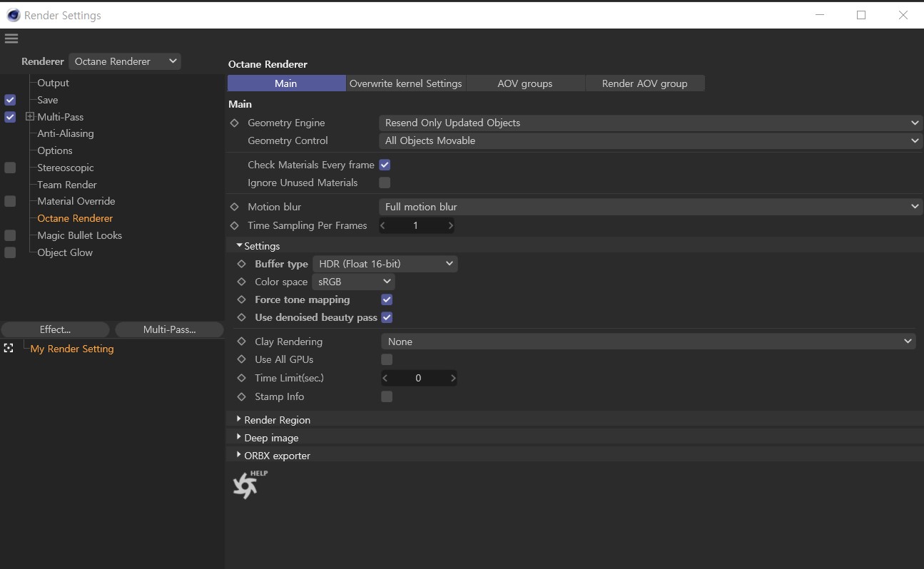Open the Color space sRGB dropdown
Viewport: 924px width, 569px height.
coord(354,282)
